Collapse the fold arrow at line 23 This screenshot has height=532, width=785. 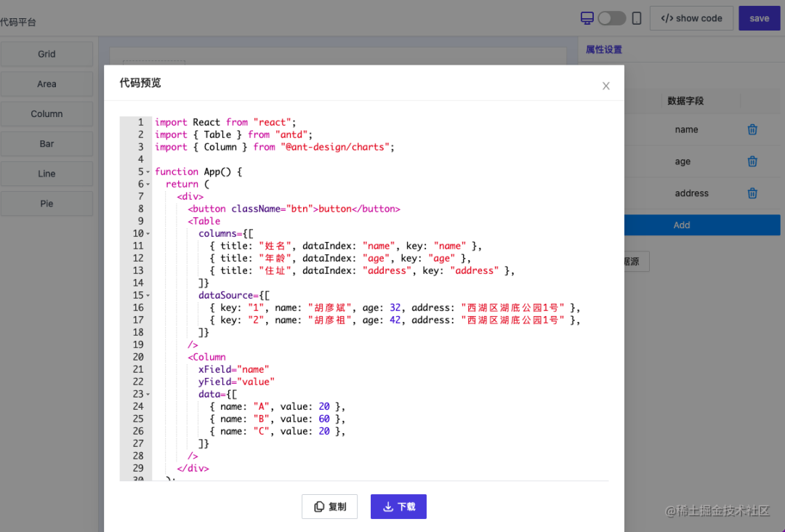148,395
